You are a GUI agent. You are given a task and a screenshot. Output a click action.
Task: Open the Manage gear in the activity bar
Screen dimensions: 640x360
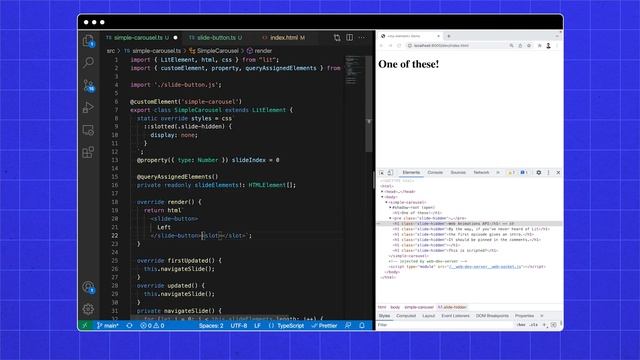pyautogui.click(x=88, y=309)
